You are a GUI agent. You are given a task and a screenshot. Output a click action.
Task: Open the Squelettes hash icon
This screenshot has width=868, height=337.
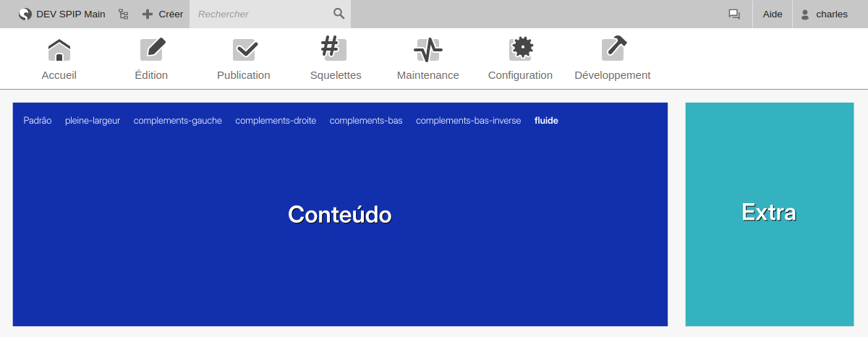(x=335, y=49)
